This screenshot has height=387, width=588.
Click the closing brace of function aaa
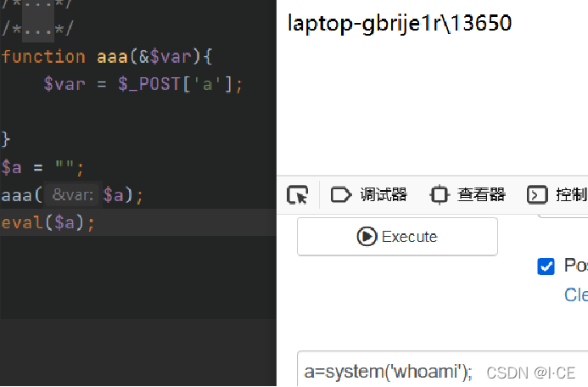click(5, 139)
